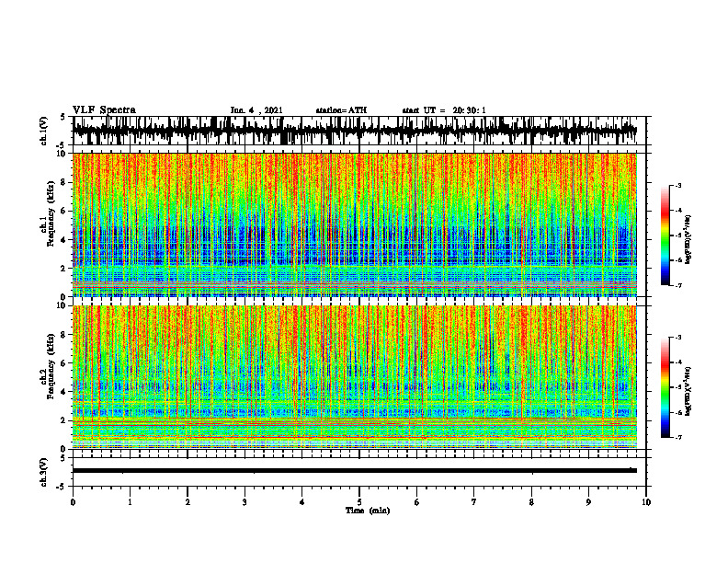
Task: Click time axis tick label "0"
Action: [73, 502]
